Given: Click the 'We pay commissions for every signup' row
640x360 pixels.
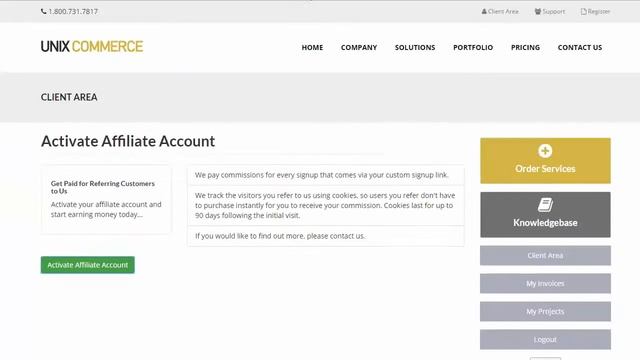Looking at the screenshot, I should click(x=326, y=175).
